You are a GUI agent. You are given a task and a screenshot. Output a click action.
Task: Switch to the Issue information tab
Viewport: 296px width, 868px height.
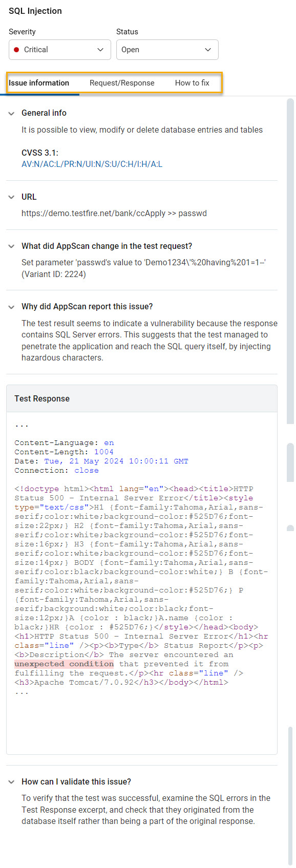(39, 83)
